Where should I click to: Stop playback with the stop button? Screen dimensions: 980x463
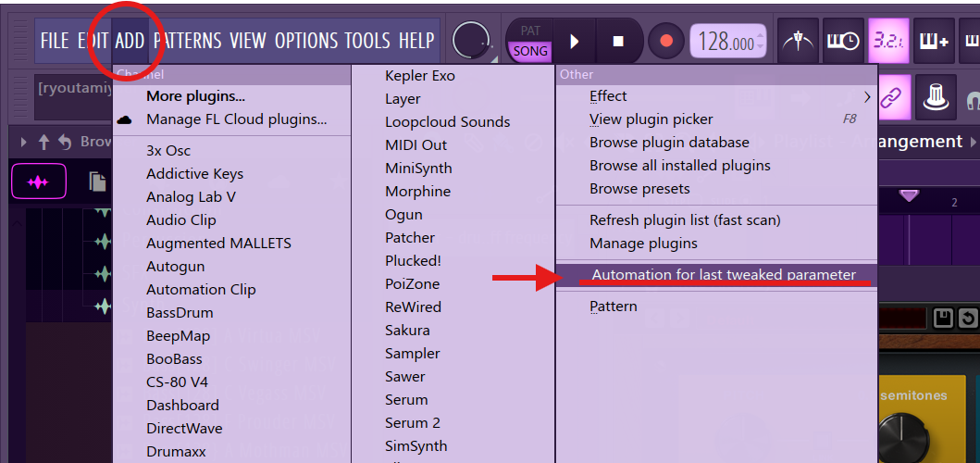619,42
